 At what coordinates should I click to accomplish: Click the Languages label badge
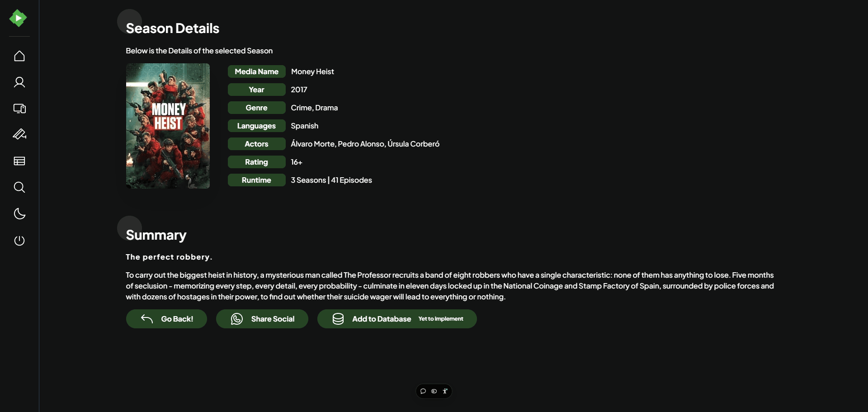[257, 126]
